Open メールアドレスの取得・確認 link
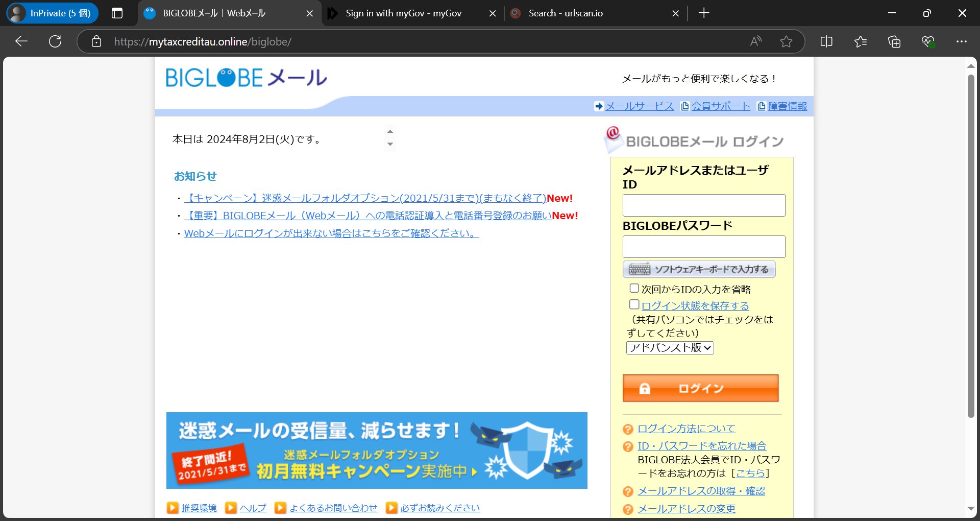This screenshot has width=980, height=521. 701,491
